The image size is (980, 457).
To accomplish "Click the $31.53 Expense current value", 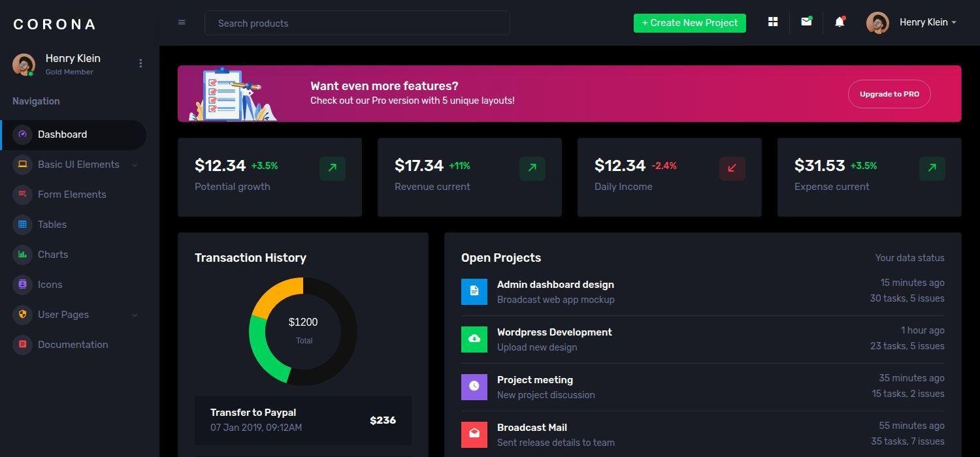I will [x=820, y=166].
